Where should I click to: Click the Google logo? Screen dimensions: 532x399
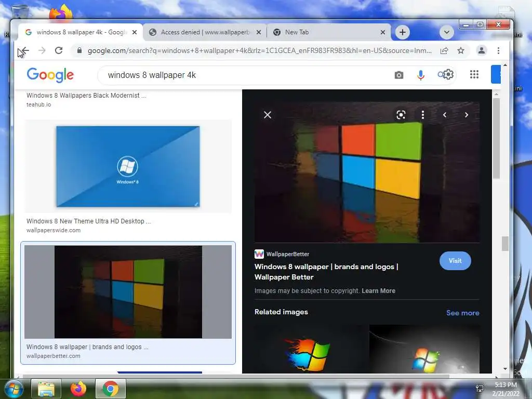pos(50,75)
